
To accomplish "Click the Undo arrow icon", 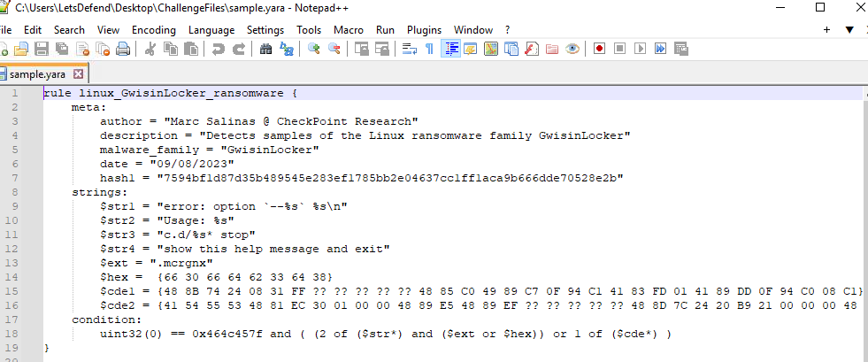I will (x=219, y=50).
